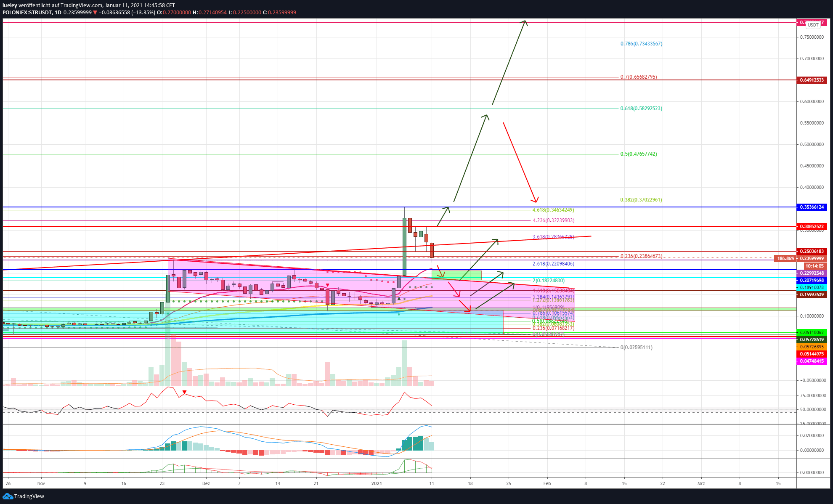833x504 pixels.
Task: Select the cyan 0.18910078 price label
Action: (812, 287)
